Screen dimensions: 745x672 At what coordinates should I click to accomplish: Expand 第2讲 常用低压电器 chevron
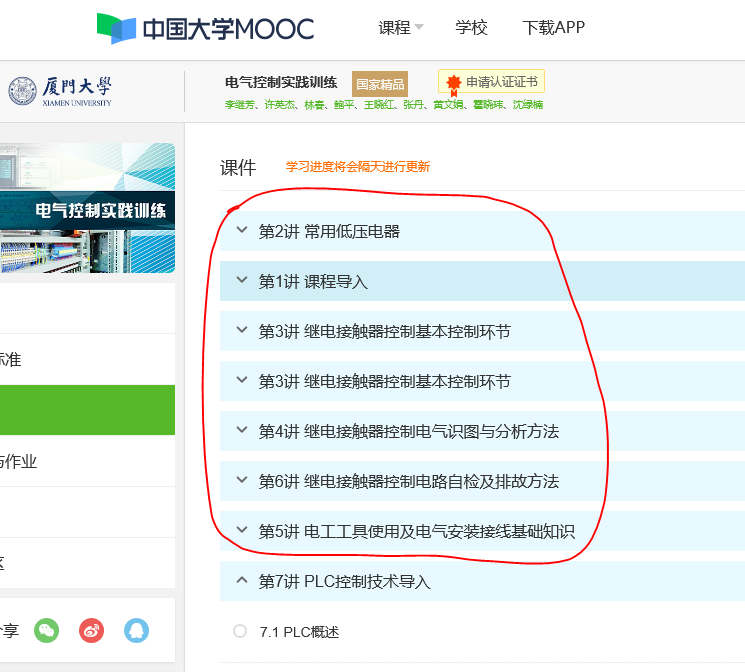tap(242, 230)
